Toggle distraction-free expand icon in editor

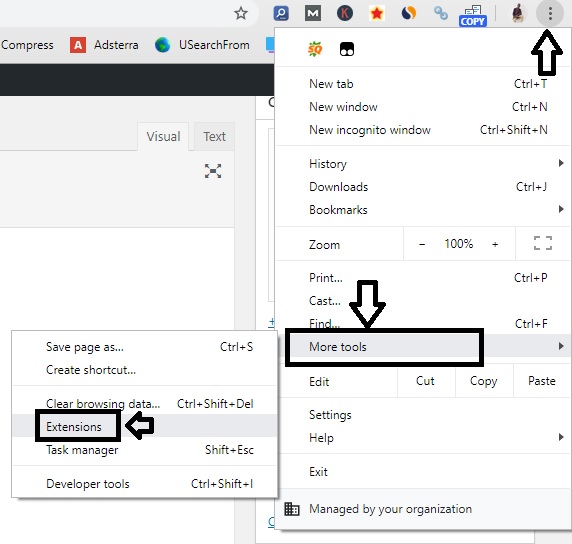213,171
